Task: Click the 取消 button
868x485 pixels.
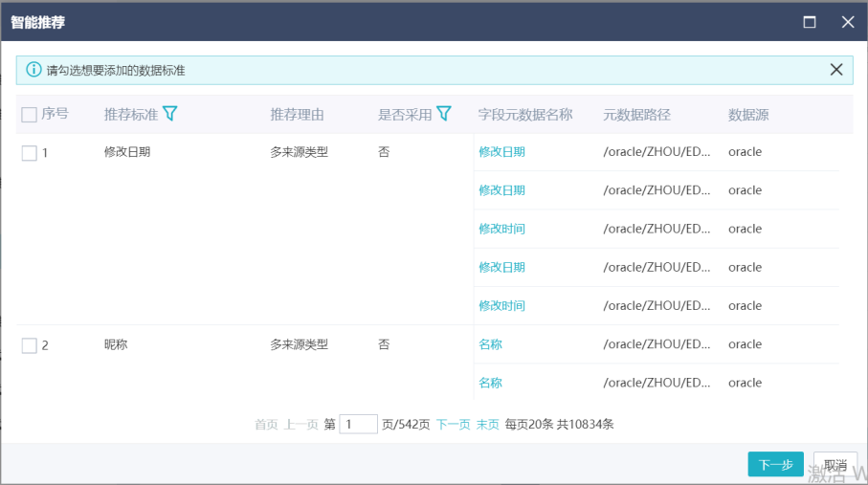Action: click(x=835, y=464)
